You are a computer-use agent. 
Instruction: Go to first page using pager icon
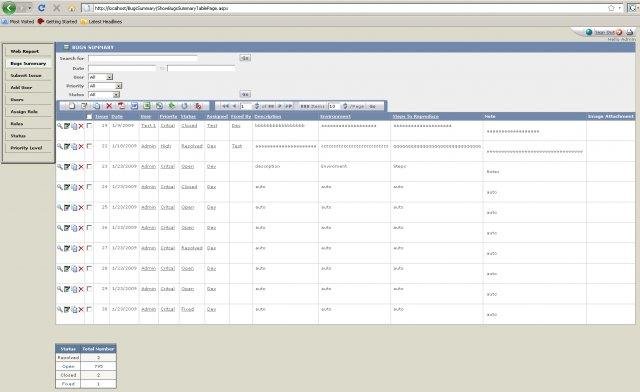coord(225,106)
